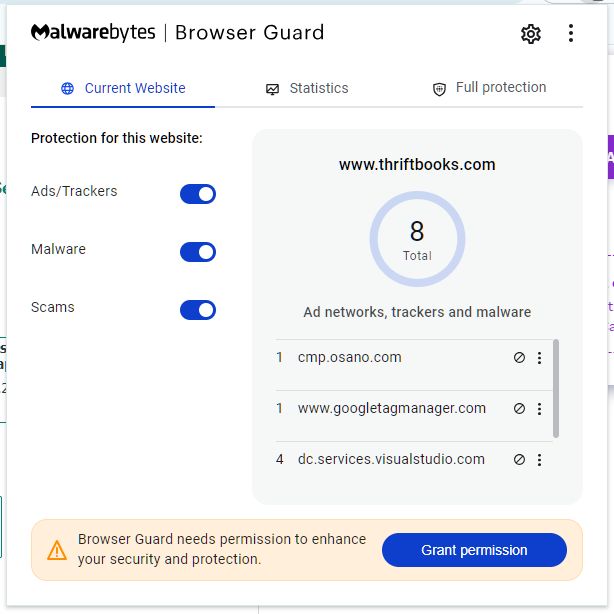This screenshot has height=614, width=614.
Task: Click the block icon for www.googletagmanager.com
Action: (x=519, y=409)
